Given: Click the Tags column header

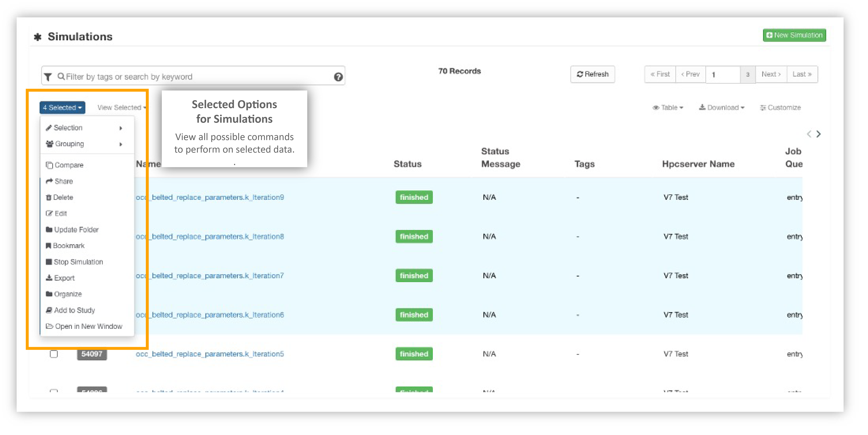Looking at the screenshot, I should tap(584, 164).
